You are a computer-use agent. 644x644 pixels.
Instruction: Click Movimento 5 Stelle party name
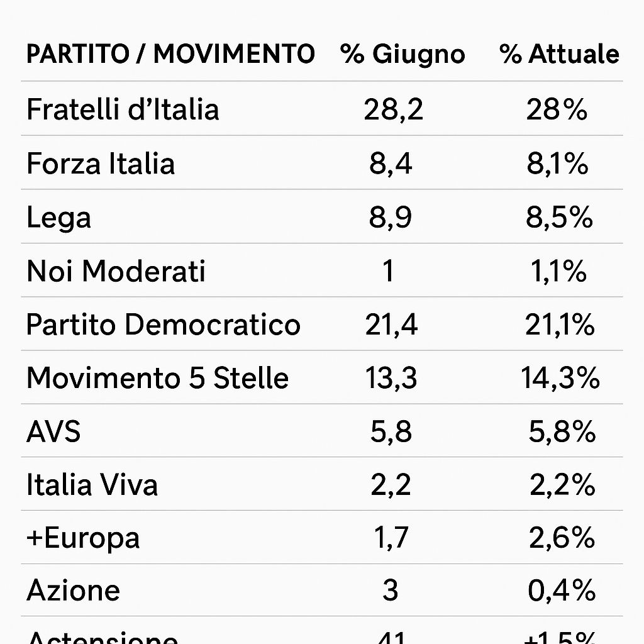[158, 378]
